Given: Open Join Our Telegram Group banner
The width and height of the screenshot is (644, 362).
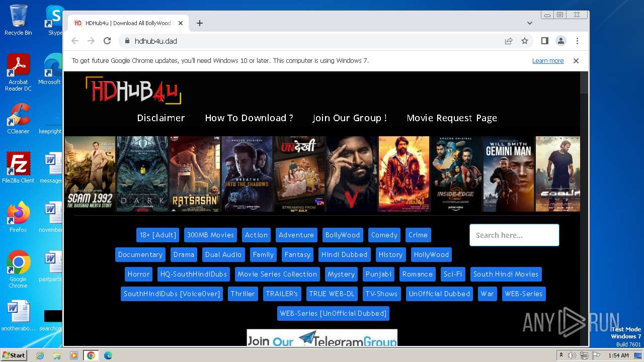Looking at the screenshot, I should click(322, 338).
